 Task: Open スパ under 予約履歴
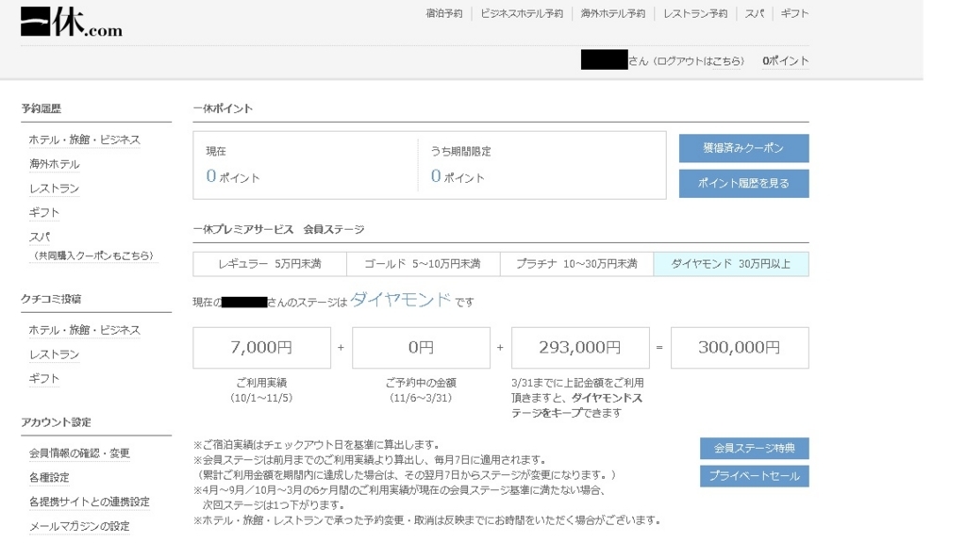click(40, 237)
